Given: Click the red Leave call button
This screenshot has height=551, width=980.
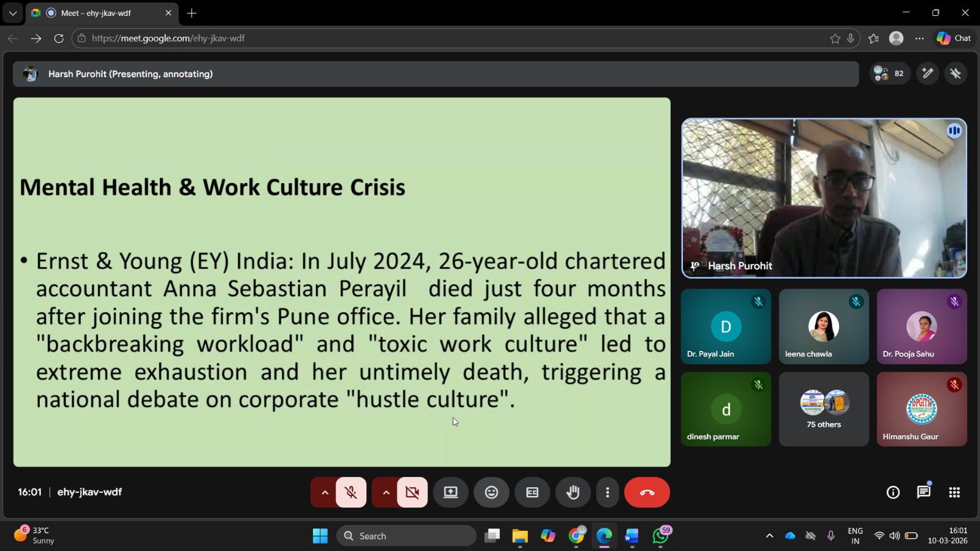Looking at the screenshot, I should click(x=647, y=492).
